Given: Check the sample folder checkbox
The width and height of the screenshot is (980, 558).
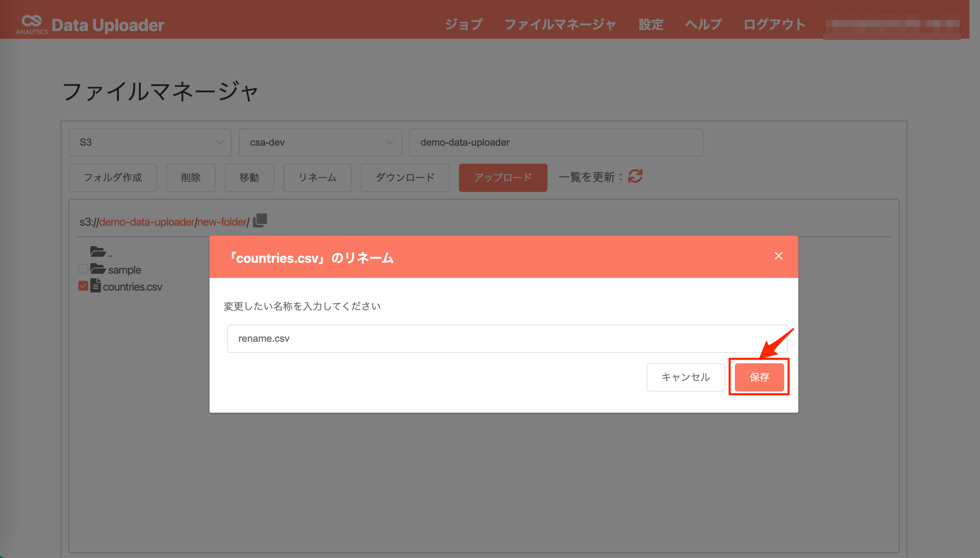Looking at the screenshot, I should tap(83, 269).
